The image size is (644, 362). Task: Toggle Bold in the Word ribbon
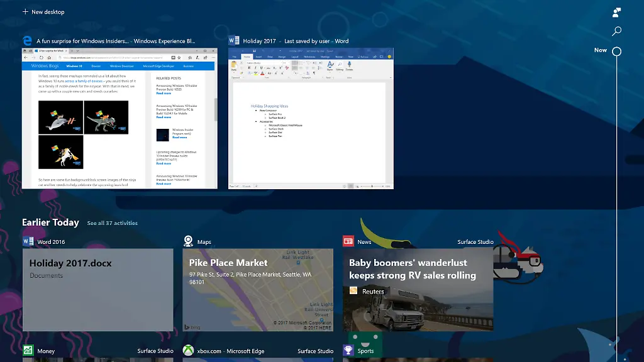249,67
